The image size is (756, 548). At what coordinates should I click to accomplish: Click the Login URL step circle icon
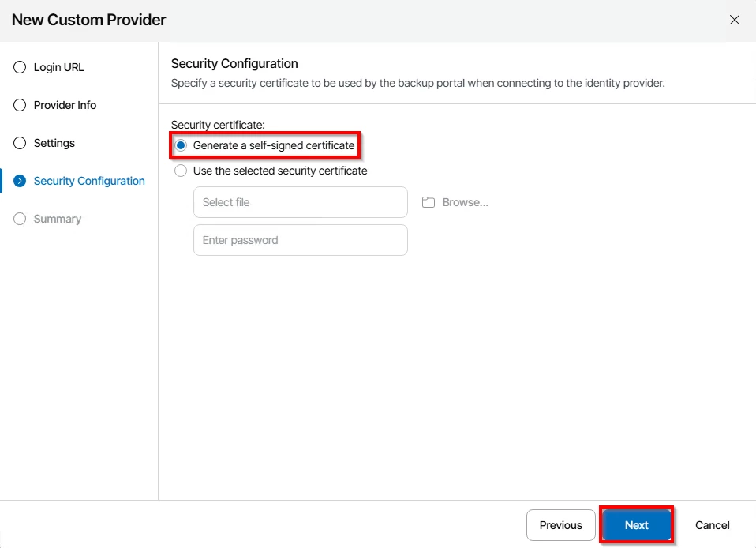(x=20, y=67)
